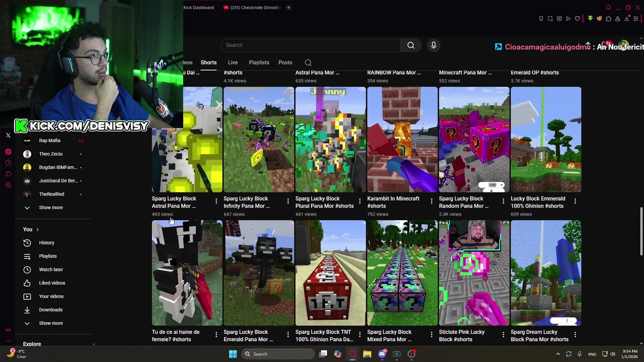
Task: Open options for Sparg Lucky Block Astral short
Action: [x=216, y=201]
